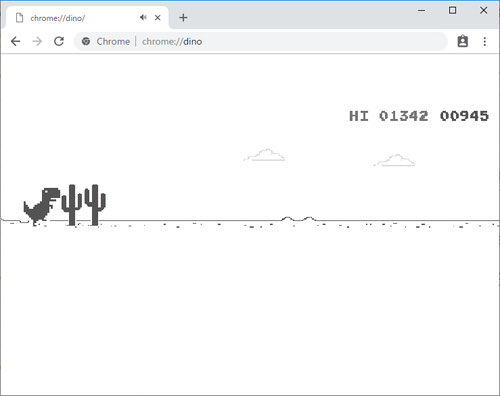The height and width of the screenshot is (396, 500).
Task: Open a new tab with plus button
Action: click(183, 18)
